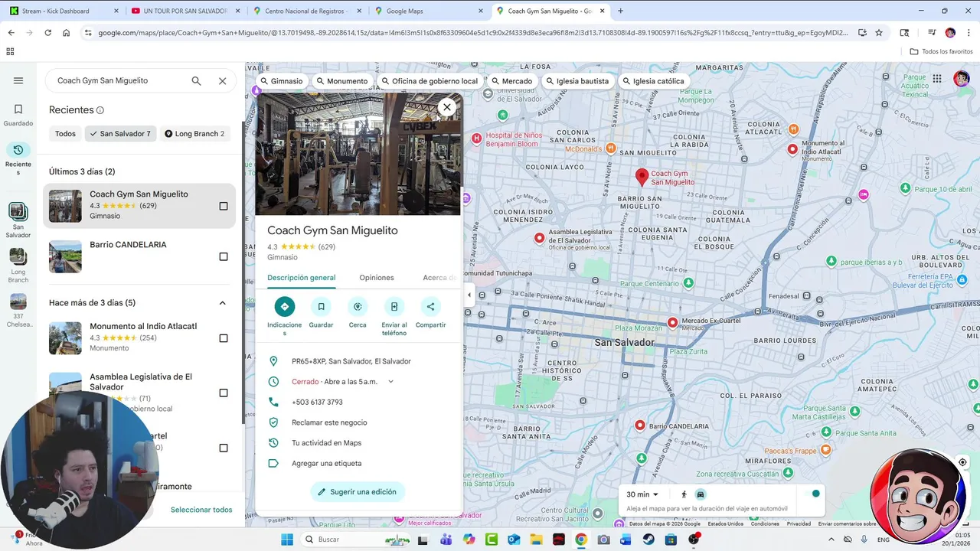Tick checkbox for Monumento al Indio Atlacatl

pos(224,338)
